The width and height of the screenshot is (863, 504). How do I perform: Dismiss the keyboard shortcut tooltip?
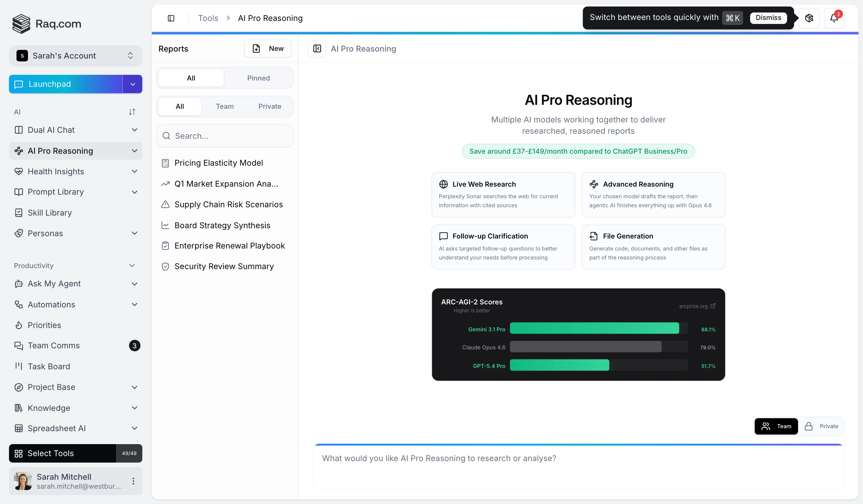pyautogui.click(x=768, y=18)
